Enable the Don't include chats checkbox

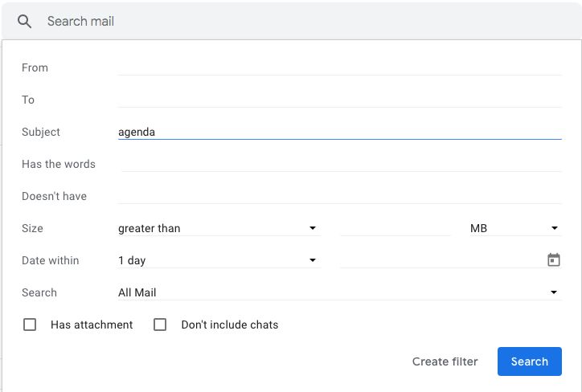pyautogui.click(x=160, y=325)
